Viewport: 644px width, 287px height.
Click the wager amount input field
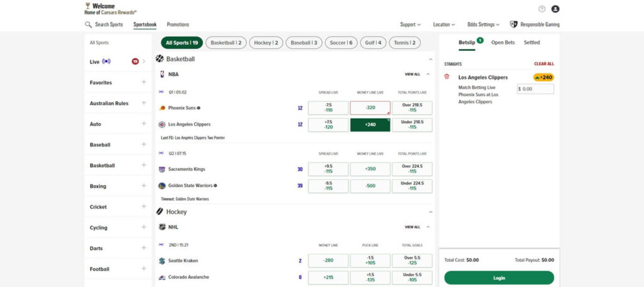536,89
